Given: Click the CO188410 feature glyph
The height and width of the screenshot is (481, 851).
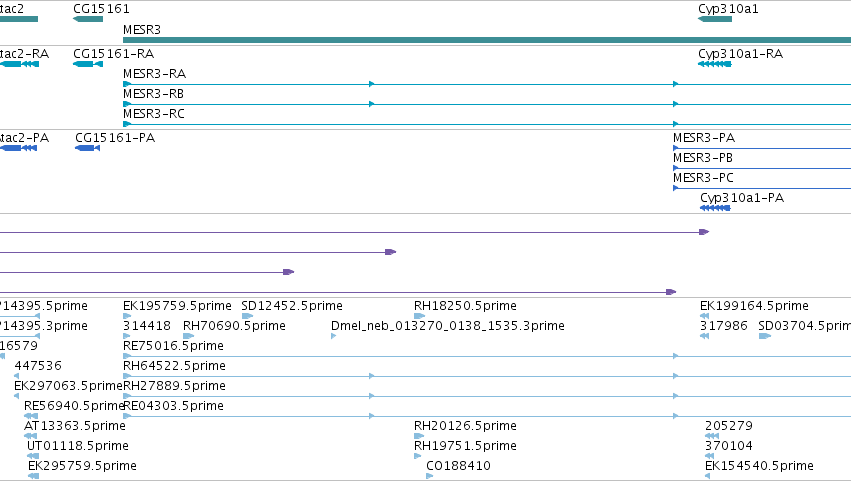Looking at the screenshot, I should (430, 476).
